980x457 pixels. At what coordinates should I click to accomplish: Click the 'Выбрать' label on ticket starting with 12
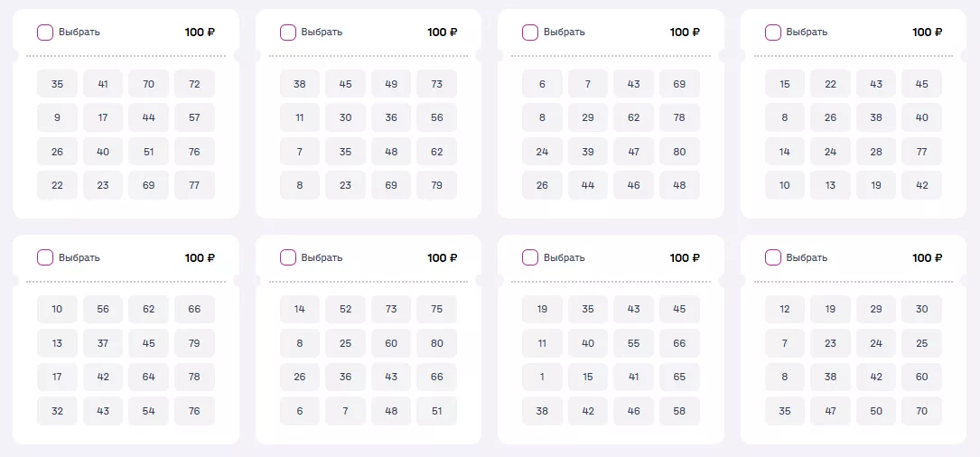(x=807, y=257)
